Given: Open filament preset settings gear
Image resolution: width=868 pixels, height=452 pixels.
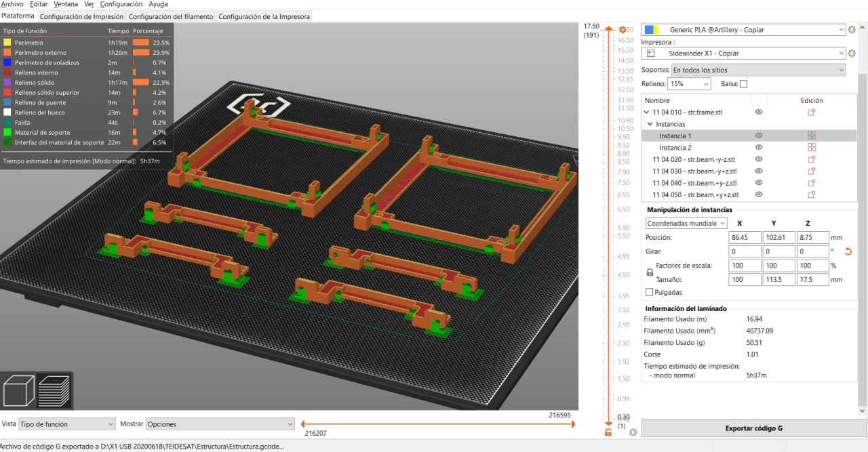Looking at the screenshot, I should (x=852, y=30).
